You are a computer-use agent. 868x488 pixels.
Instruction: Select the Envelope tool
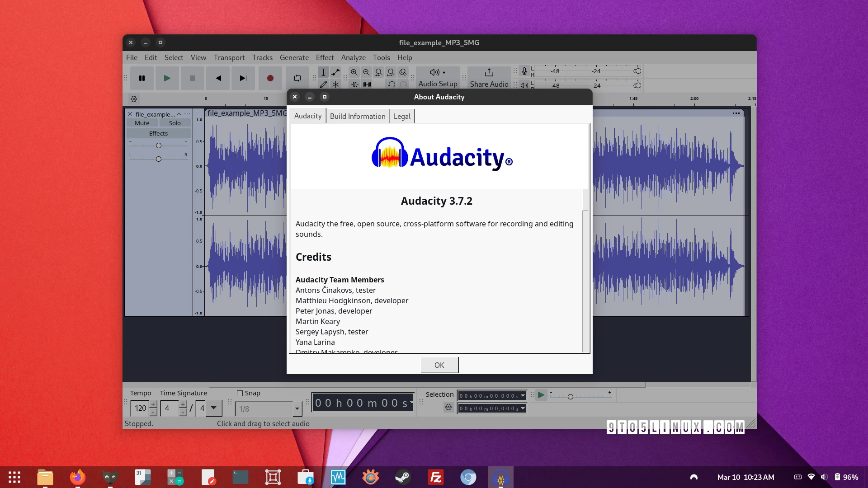pyautogui.click(x=335, y=72)
